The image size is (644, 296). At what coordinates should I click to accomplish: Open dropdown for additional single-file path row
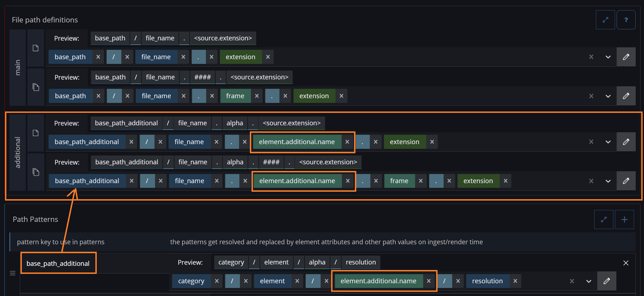(608, 142)
